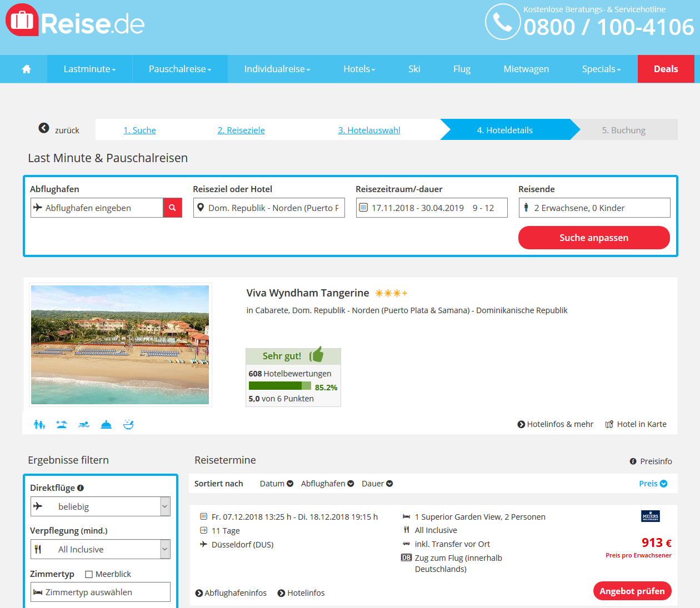This screenshot has height=608, width=700.
Task: Click the beach amenity icon
Action: point(62,425)
